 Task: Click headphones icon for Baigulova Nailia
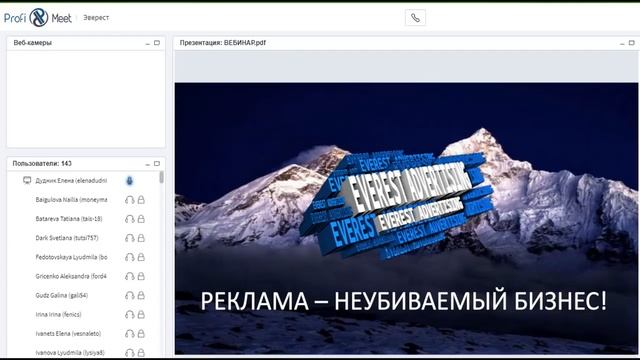pos(129,200)
